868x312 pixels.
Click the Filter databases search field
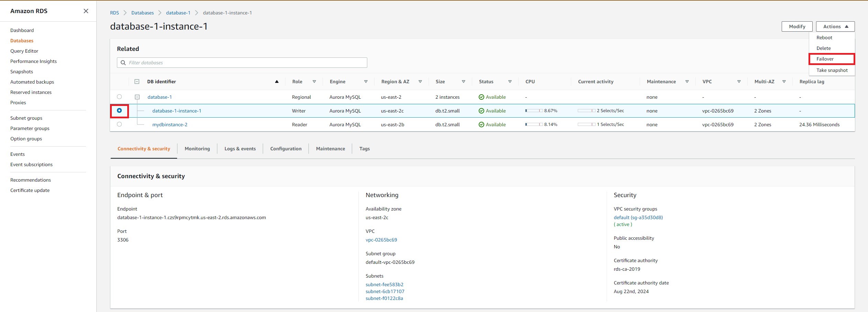(242, 63)
